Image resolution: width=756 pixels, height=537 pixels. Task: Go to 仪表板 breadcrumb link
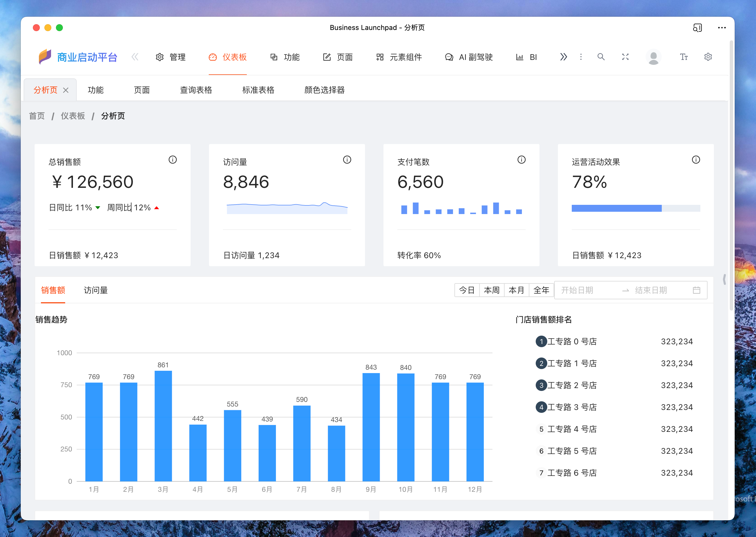[73, 116]
